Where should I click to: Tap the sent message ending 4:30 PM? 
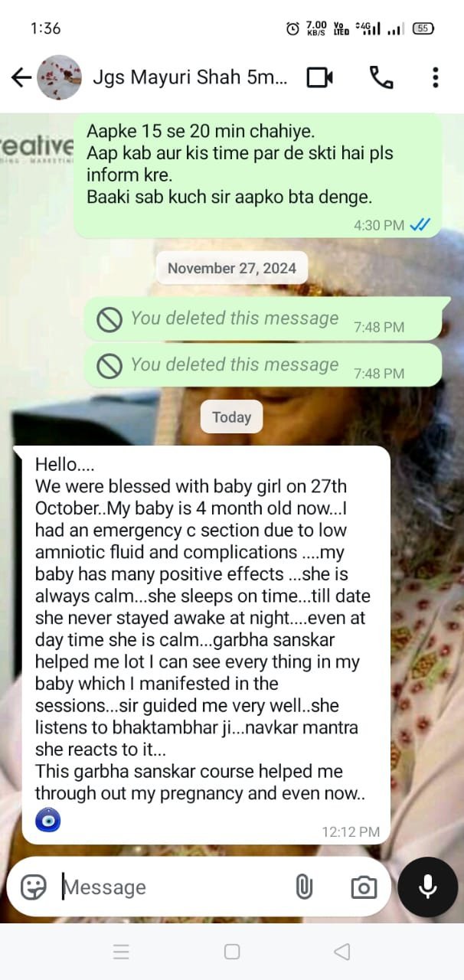pyautogui.click(x=258, y=175)
